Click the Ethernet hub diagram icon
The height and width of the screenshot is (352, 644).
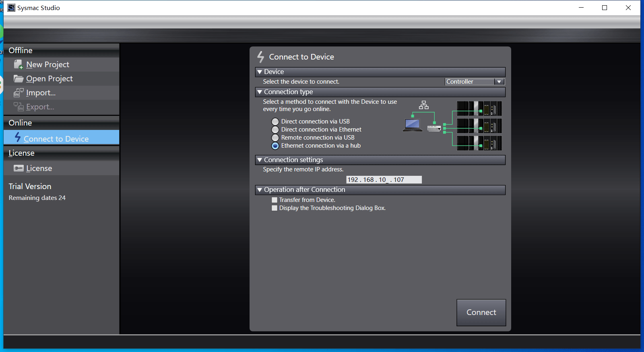[434, 128]
